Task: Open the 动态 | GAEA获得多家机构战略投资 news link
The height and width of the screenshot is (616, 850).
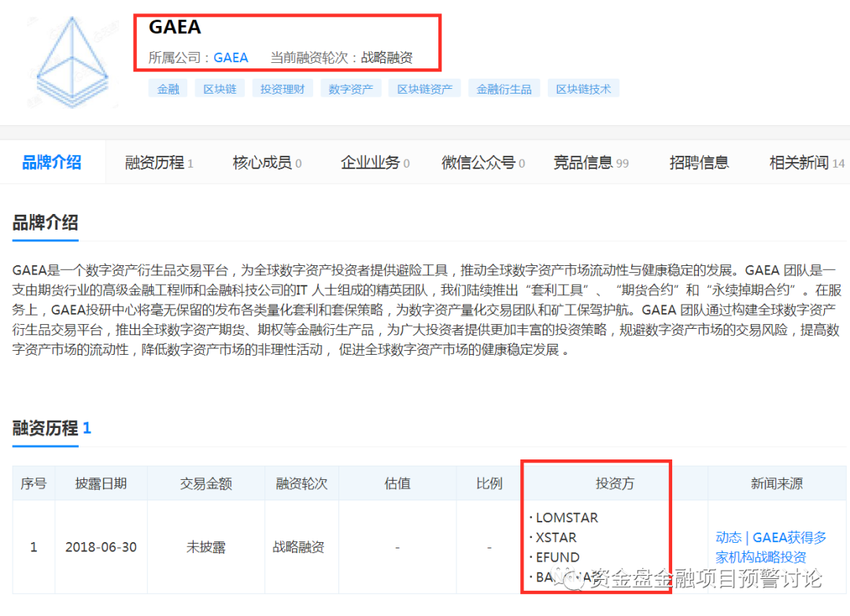Action: (771, 547)
